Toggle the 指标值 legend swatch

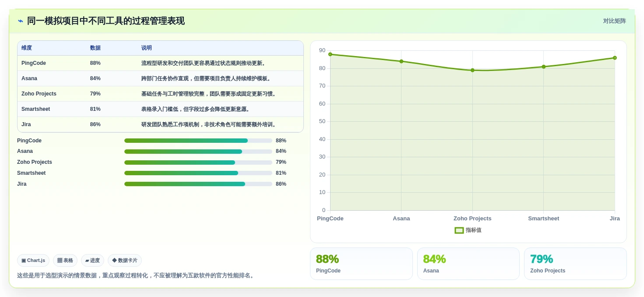[459, 230]
